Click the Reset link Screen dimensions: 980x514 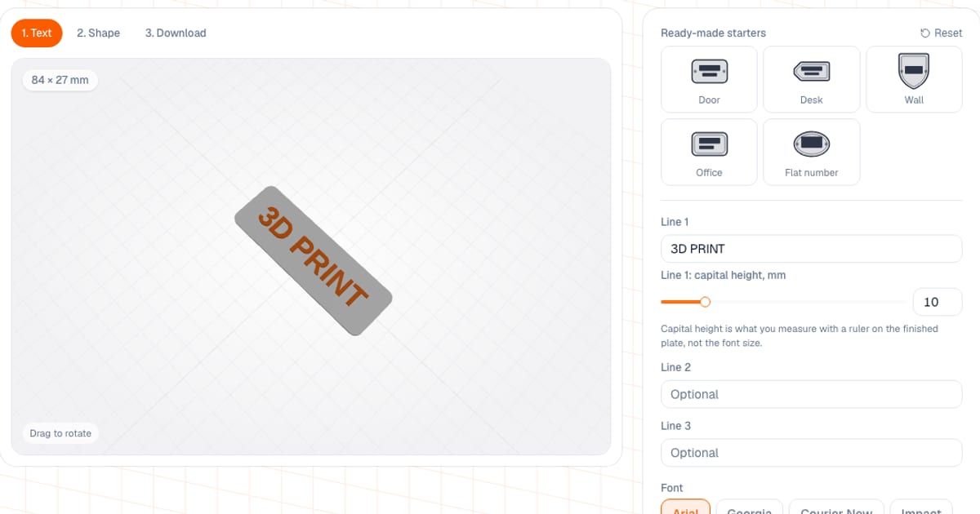[941, 33]
